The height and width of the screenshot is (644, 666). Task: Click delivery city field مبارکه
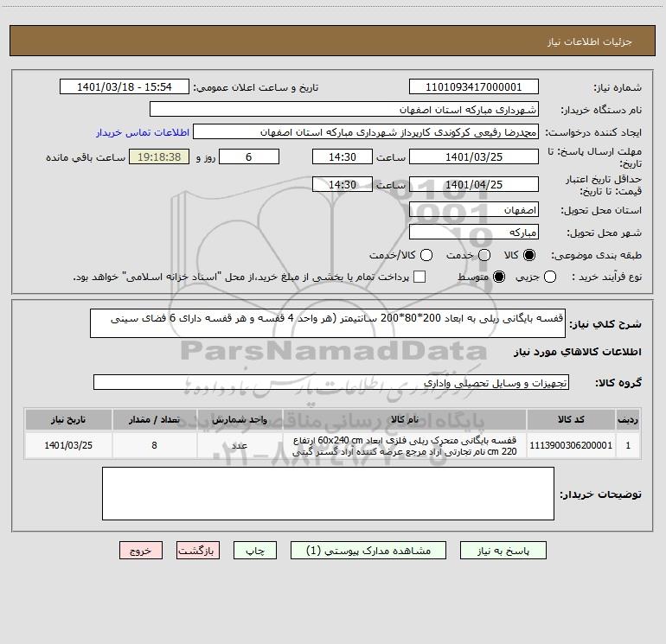click(x=474, y=232)
